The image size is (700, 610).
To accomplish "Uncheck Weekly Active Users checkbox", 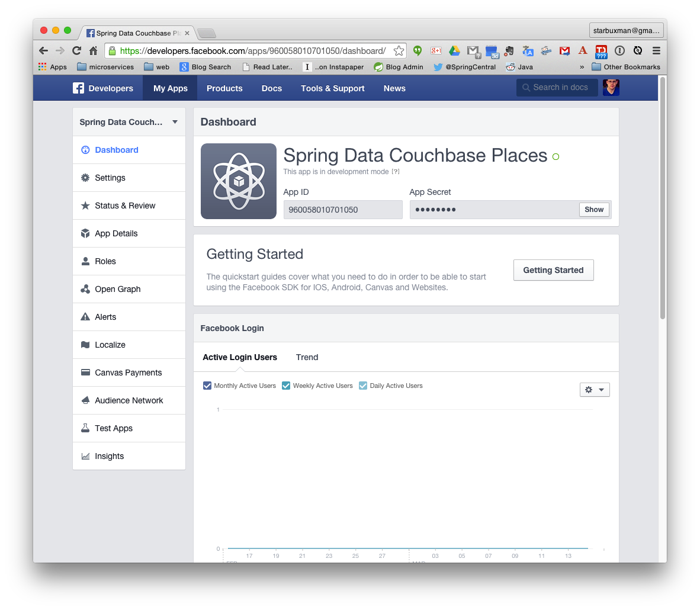I will (286, 386).
